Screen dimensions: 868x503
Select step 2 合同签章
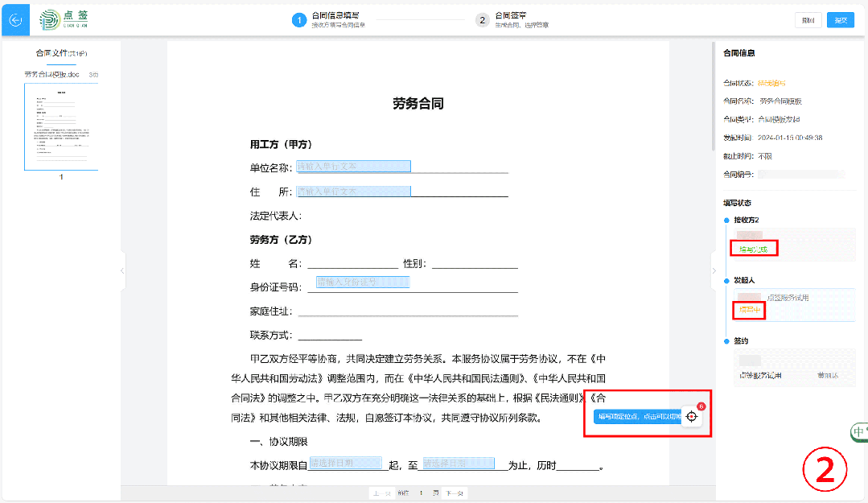(512, 20)
